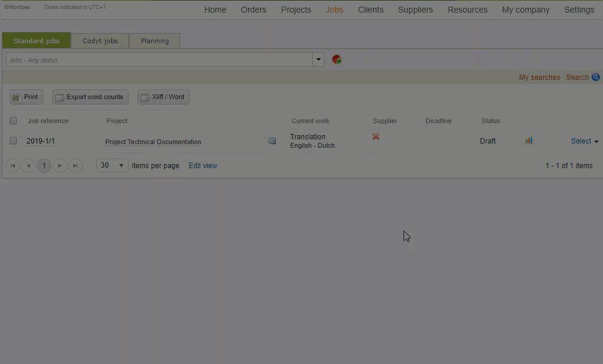Open the Select dropdown for the job row
Screen dimensions: 603x364
tap(584, 141)
